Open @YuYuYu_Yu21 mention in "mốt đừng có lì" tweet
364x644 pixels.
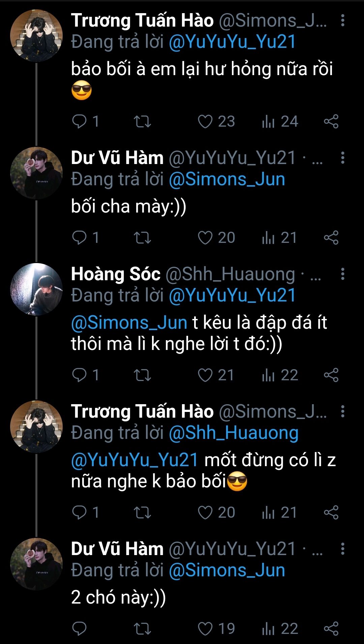click(x=134, y=460)
